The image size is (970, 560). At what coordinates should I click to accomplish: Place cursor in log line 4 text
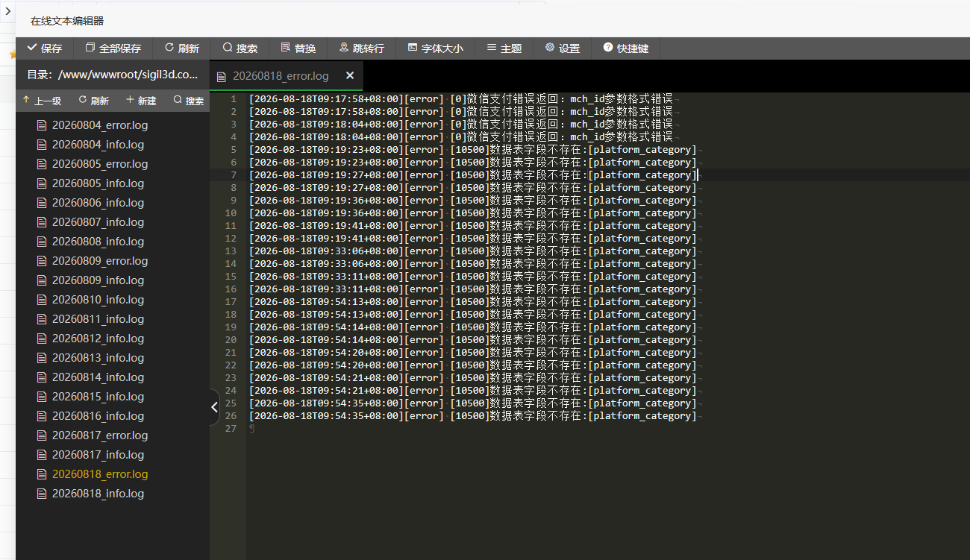coord(460,137)
